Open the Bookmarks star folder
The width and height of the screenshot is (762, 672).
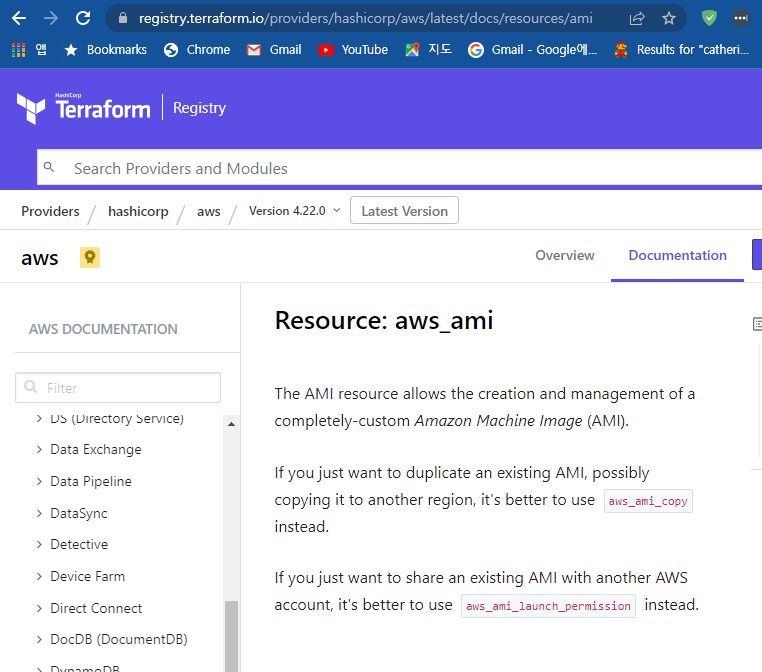(105, 50)
